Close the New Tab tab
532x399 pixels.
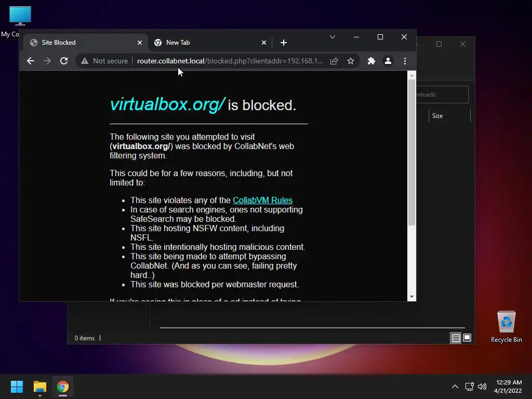pos(264,43)
